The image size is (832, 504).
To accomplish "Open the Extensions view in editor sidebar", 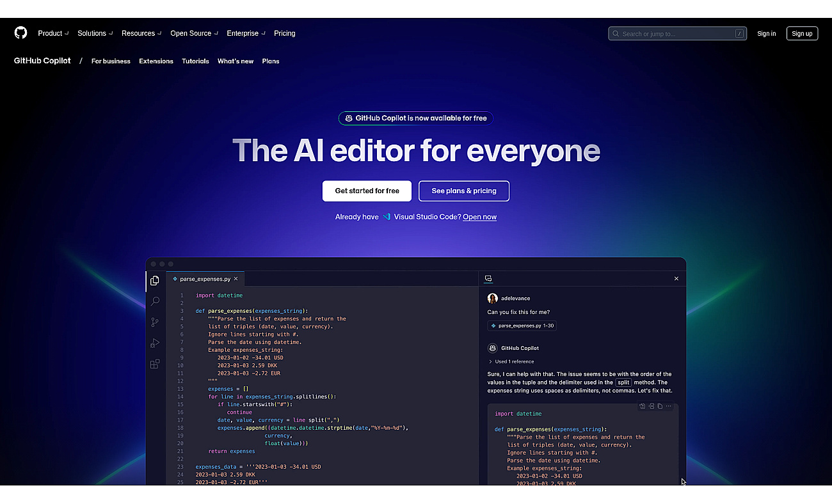I will pyautogui.click(x=155, y=364).
